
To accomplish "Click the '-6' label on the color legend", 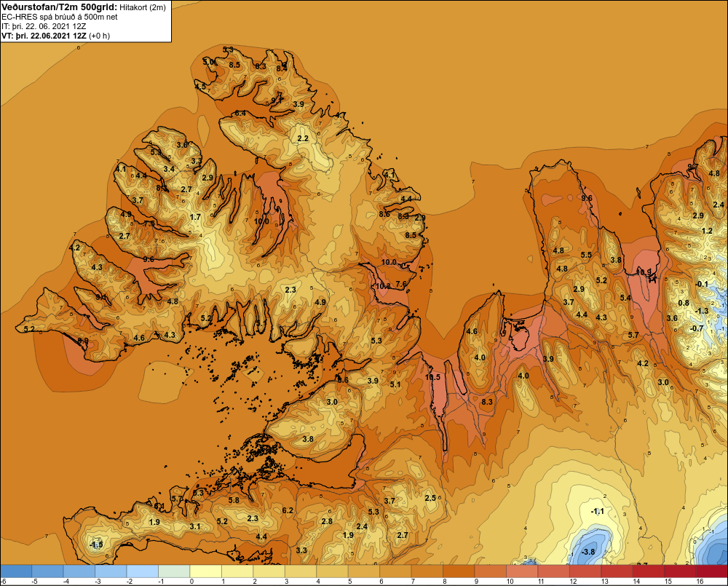I will click(3, 582).
